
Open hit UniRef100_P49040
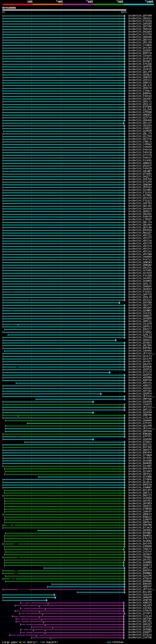click(x=140, y=96)
